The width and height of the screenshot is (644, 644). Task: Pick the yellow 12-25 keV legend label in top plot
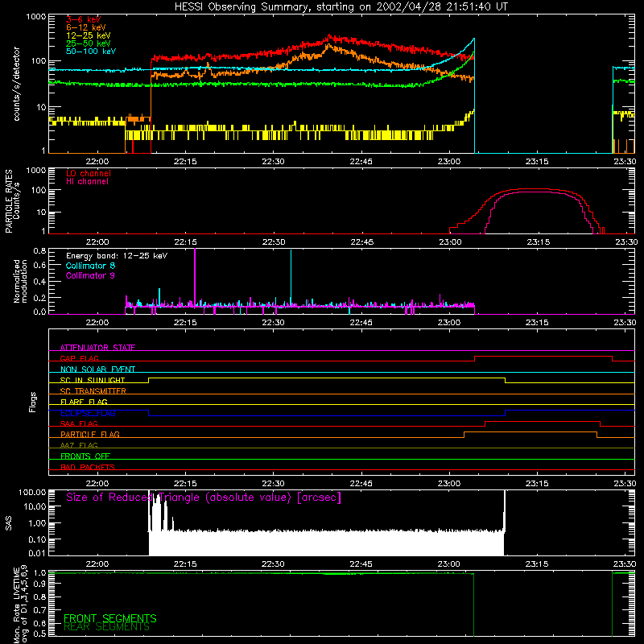88,35
